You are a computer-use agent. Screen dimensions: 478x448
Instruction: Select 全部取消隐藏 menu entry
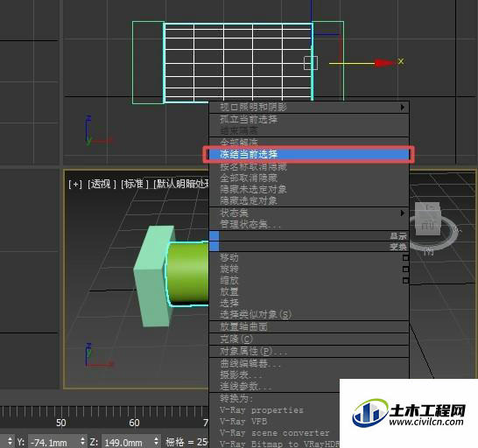click(x=309, y=178)
